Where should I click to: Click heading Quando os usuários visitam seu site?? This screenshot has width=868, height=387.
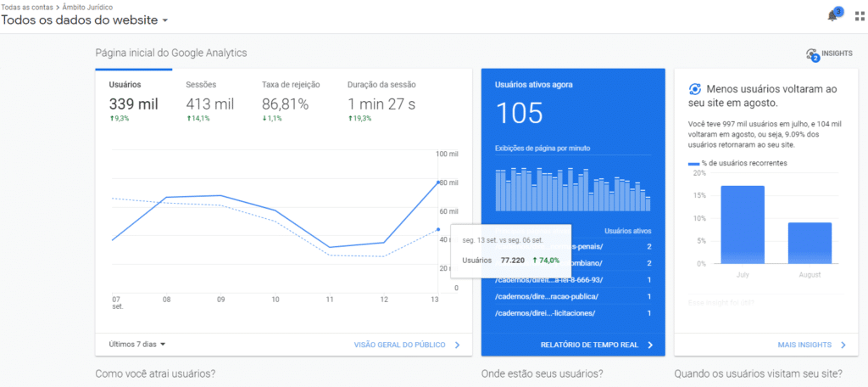[x=759, y=373]
